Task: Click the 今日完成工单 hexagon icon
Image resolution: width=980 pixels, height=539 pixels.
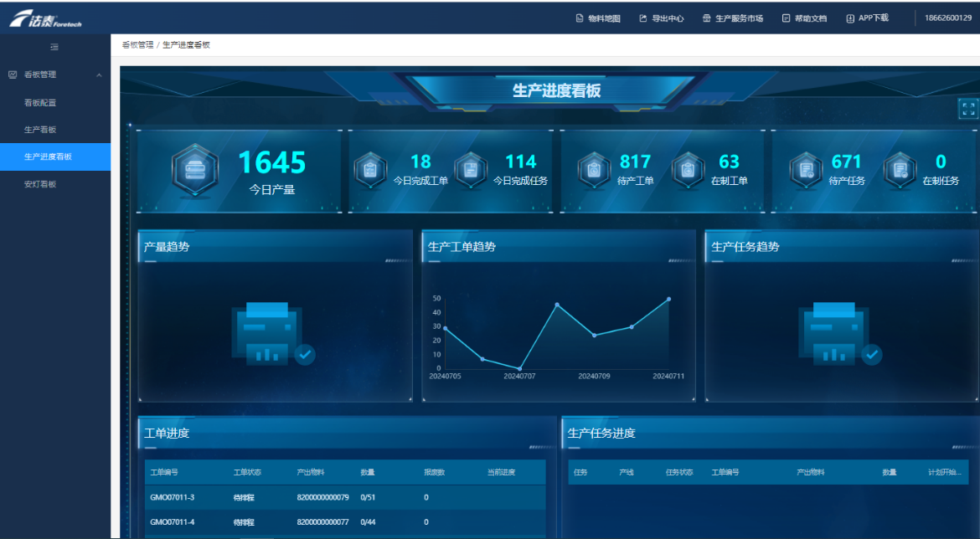Action: (370, 169)
